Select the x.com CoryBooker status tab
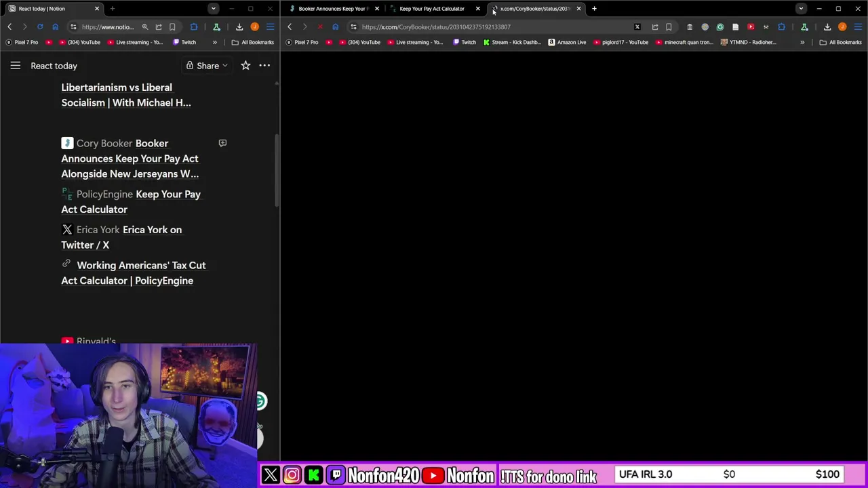 tap(535, 9)
